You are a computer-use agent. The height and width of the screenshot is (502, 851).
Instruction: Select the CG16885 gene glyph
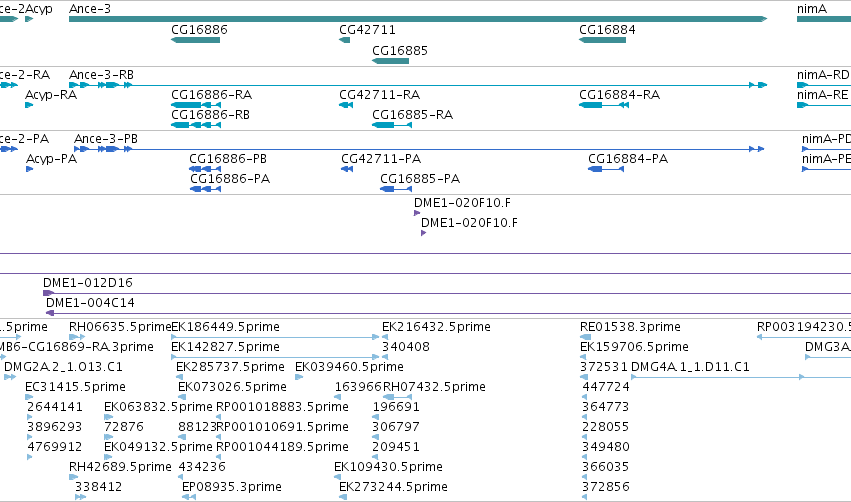point(390,61)
